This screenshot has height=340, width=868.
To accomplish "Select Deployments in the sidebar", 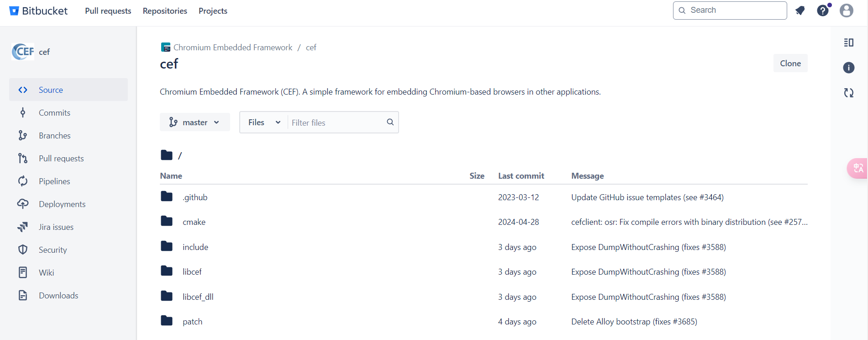I will tap(68, 204).
